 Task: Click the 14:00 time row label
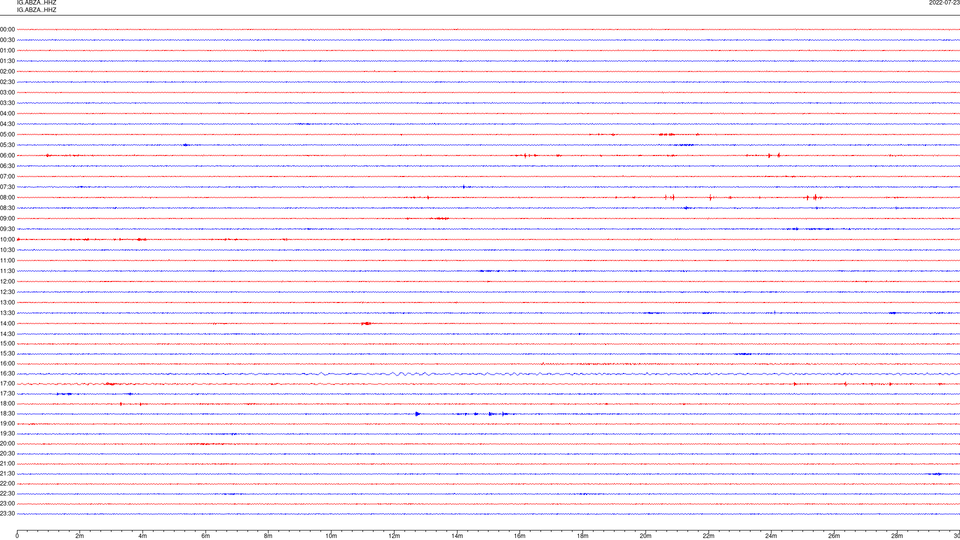pyautogui.click(x=7, y=324)
